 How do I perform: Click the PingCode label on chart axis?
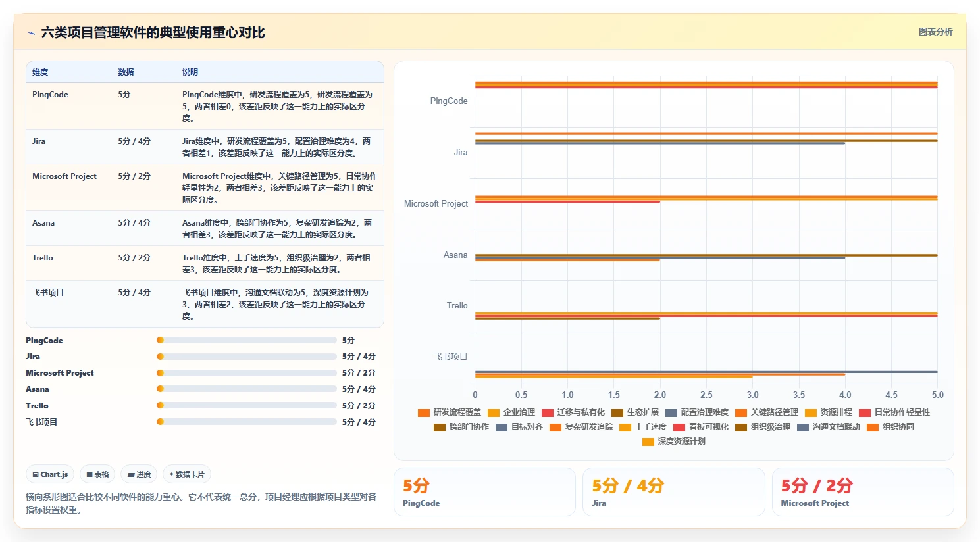[449, 101]
